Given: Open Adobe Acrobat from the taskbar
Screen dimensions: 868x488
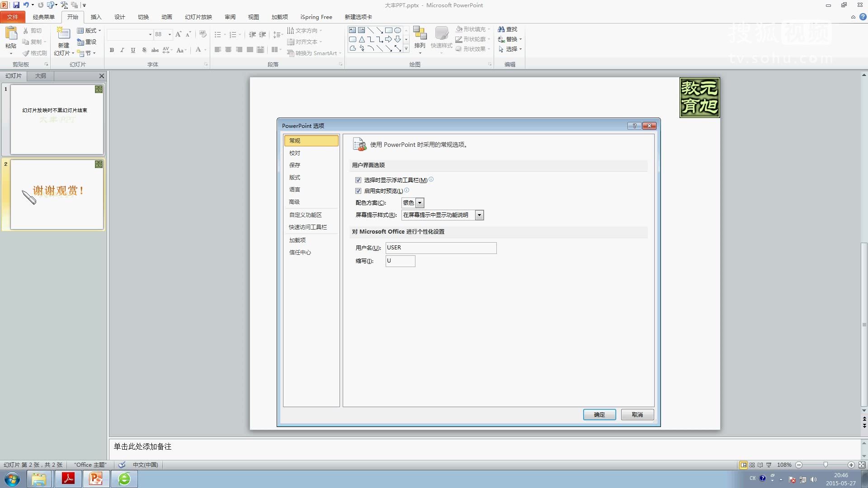Looking at the screenshot, I should coord(68,479).
